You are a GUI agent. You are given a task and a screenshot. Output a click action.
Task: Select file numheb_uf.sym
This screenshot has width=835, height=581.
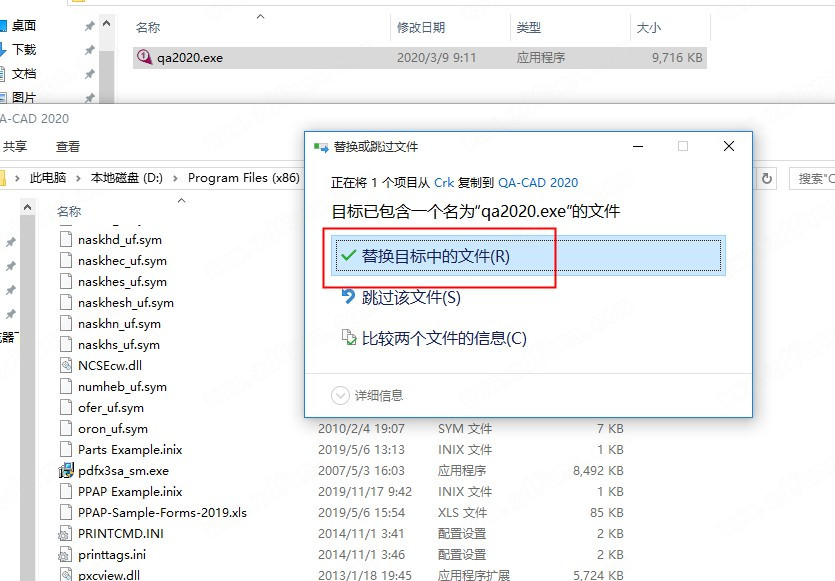coord(122,387)
